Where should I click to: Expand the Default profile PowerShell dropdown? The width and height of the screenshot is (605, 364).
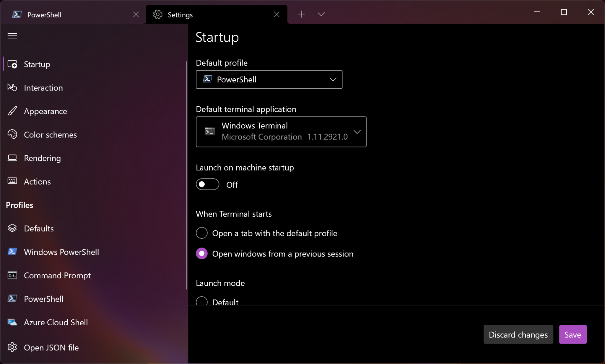pyautogui.click(x=269, y=79)
